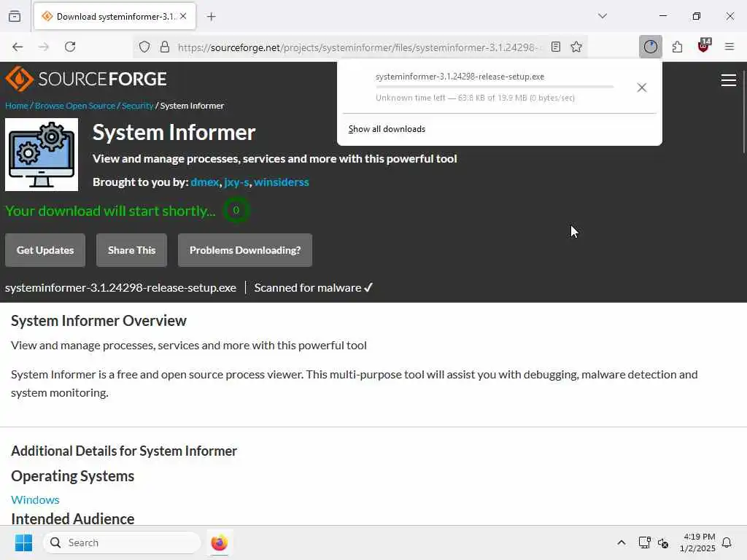Image resolution: width=747 pixels, height=560 pixels.
Task: Click System Informer project icon
Action: click(42, 155)
